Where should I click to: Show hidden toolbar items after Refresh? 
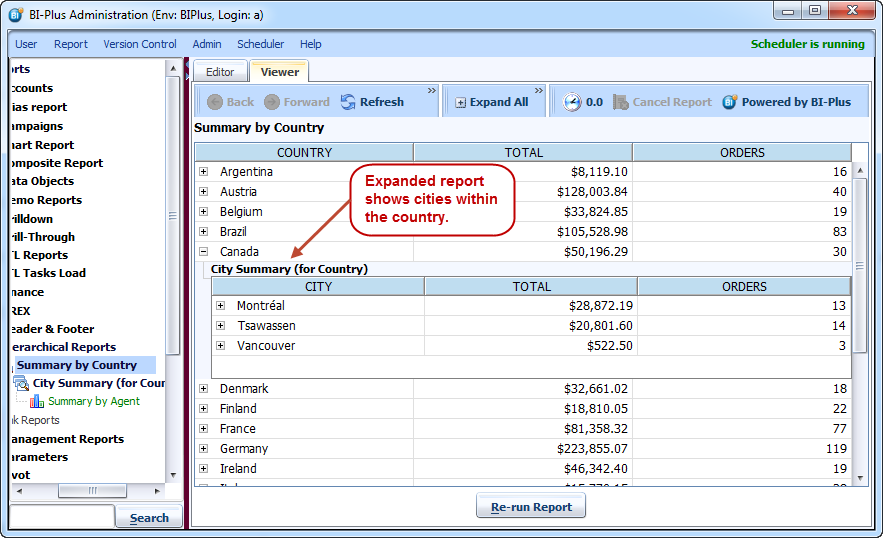432,91
